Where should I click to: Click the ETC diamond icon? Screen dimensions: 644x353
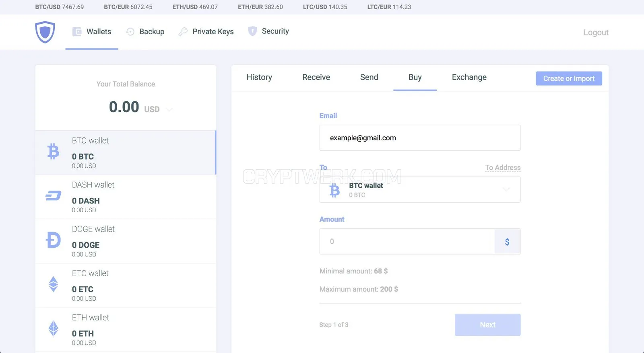pyautogui.click(x=53, y=284)
